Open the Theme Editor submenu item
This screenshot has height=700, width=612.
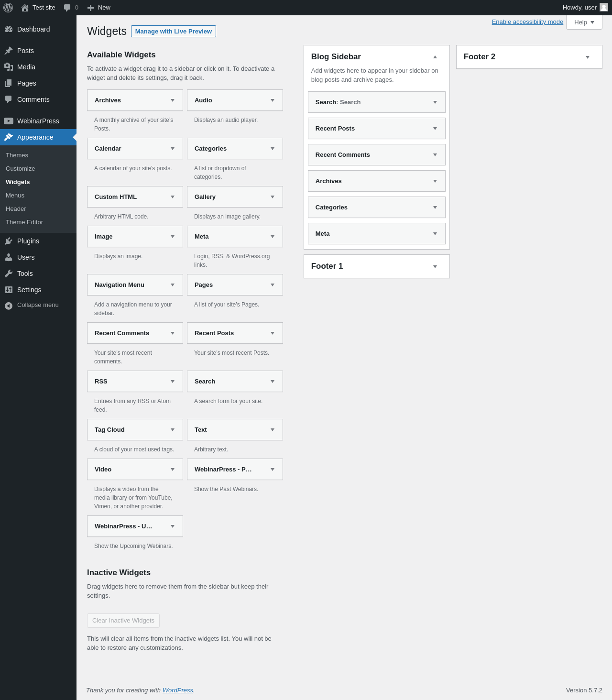(24, 222)
